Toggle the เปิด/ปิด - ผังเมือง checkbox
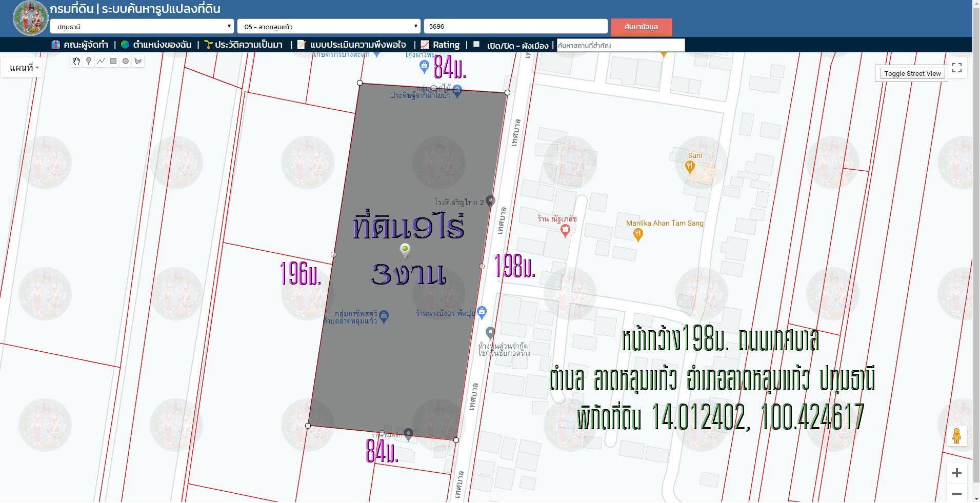980x503 pixels. coord(476,44)
